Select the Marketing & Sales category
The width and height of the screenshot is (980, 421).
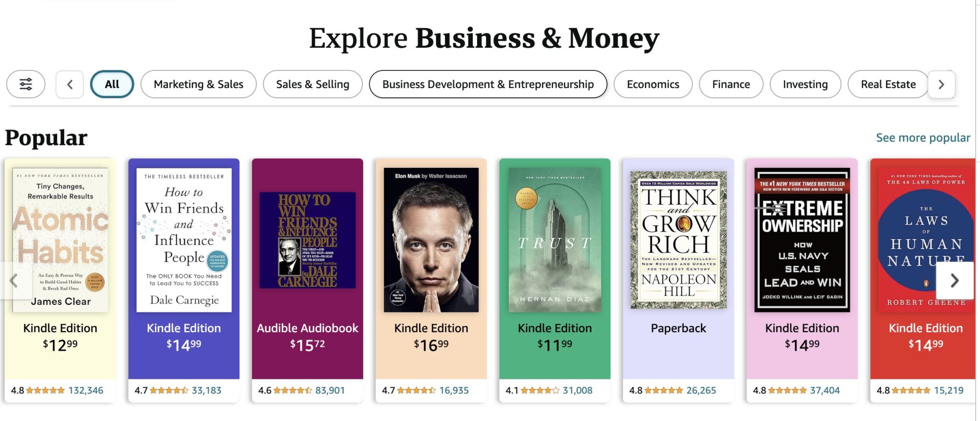pyautogui.click(x=198, y=84)
